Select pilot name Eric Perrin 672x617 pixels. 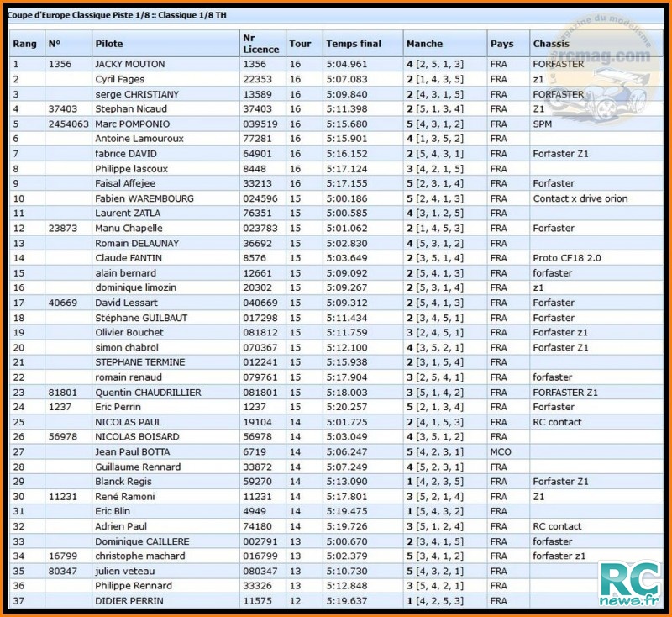pos(118,408)
